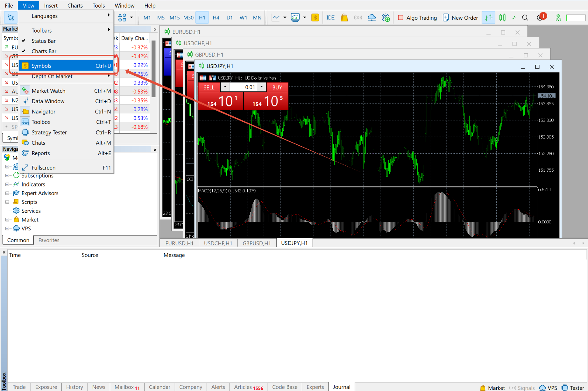Choose Symbols in the View menu
The image size is (588, 391).
coord(66,66)
